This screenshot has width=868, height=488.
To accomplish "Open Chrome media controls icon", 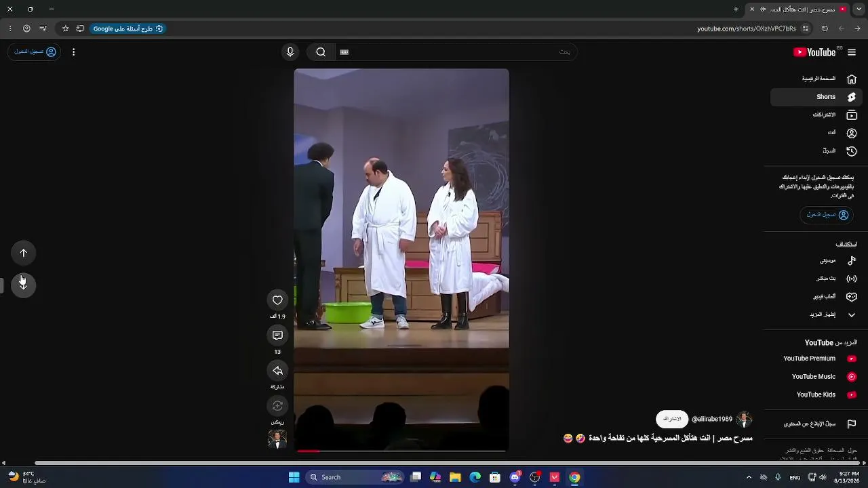I will pos(43,28).
